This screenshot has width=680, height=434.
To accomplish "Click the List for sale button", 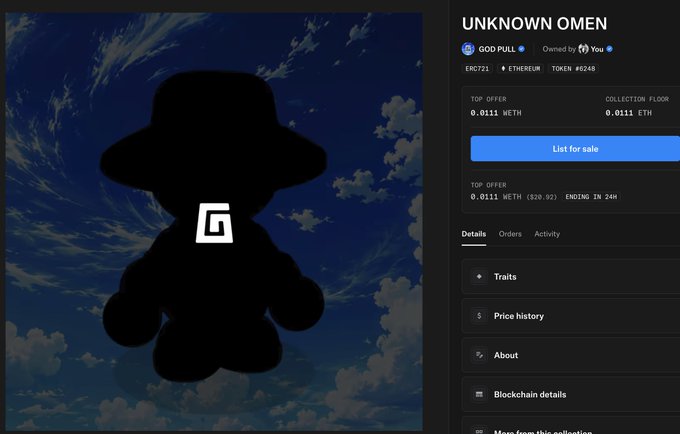I will 575,149.
